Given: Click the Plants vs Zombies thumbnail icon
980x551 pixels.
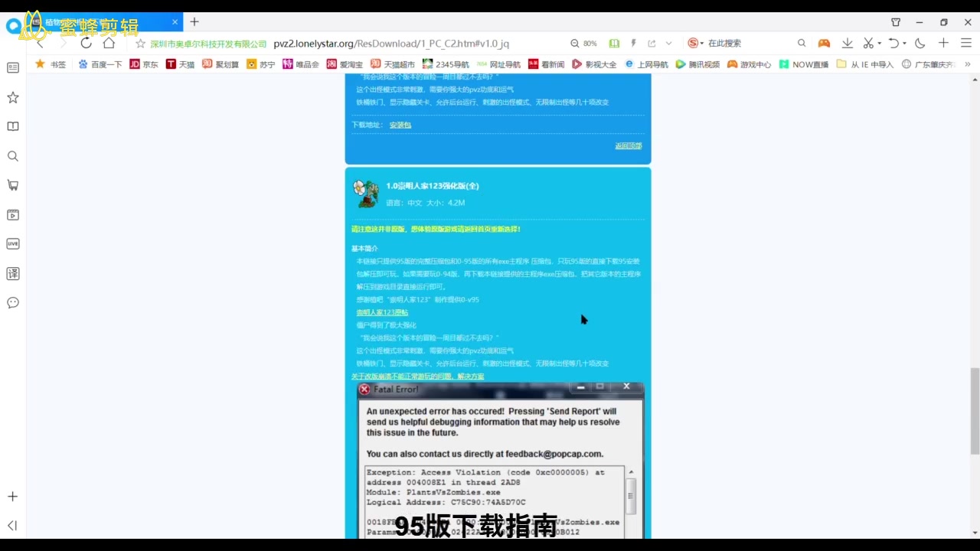Looking at the screenshot, I should [366, 194].
